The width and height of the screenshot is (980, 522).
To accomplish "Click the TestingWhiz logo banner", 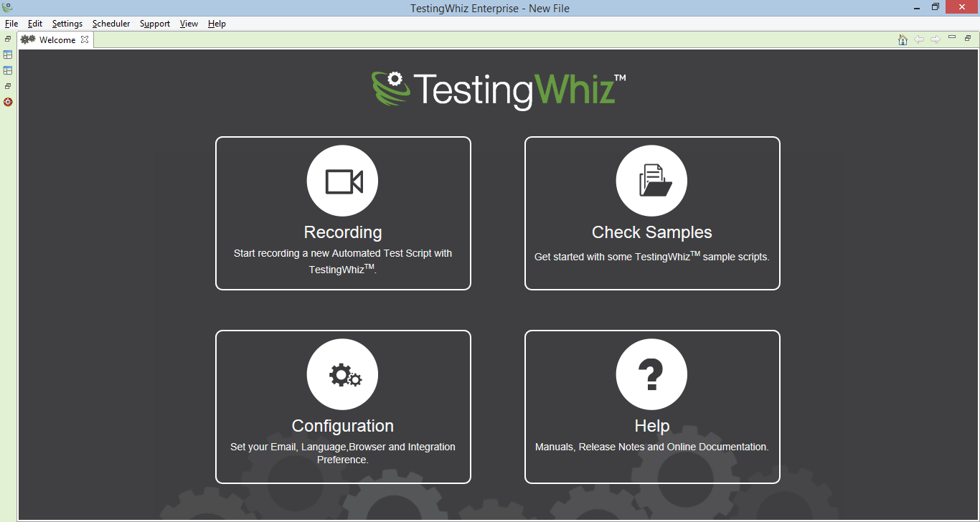I will pyautogui.click(x=498, y=90).
